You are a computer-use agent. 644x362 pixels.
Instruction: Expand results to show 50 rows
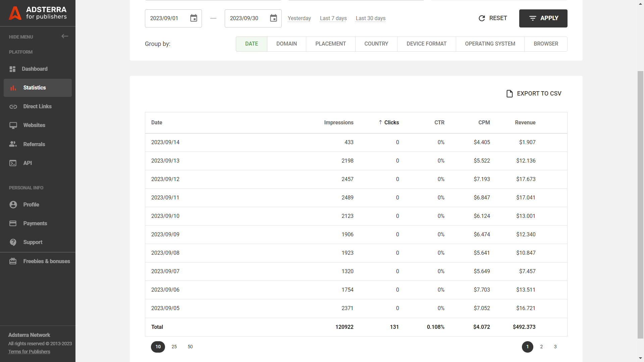tap(190, 346)
